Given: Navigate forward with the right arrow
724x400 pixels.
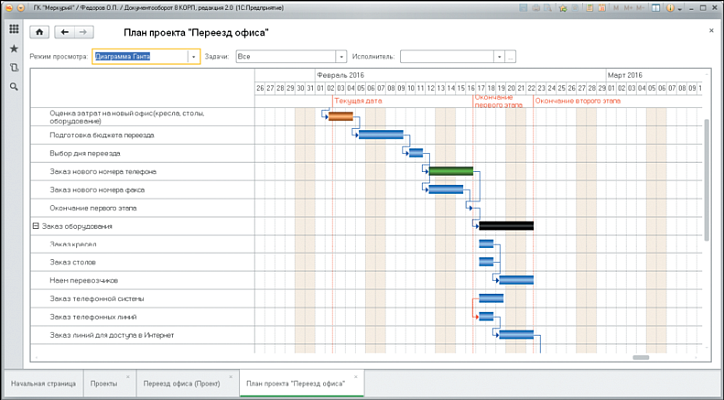Looking at the screenshot, I should coord(83,32).
